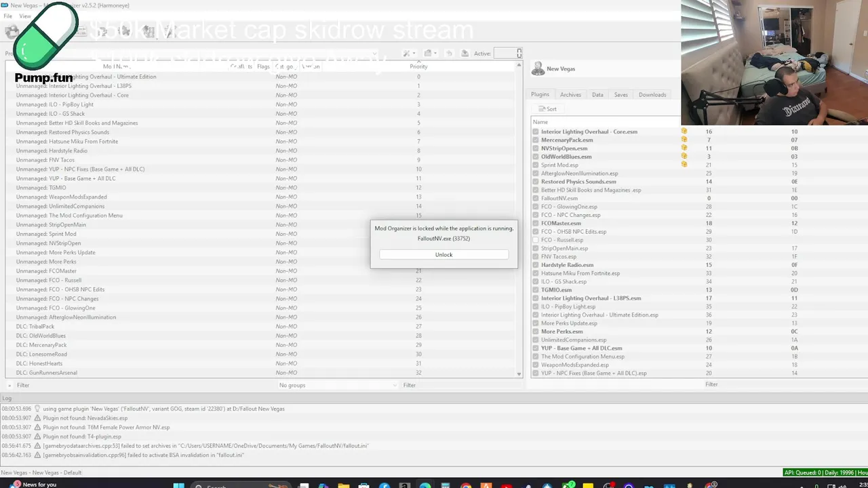
Task: Click lightbulb icon on game plugin log entry
Action: tap(37, 409)
